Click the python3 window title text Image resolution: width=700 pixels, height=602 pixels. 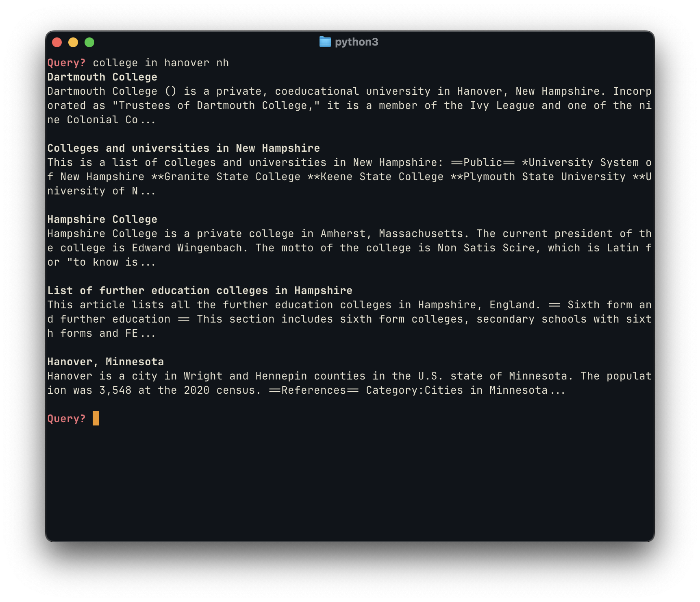point(356,42)
